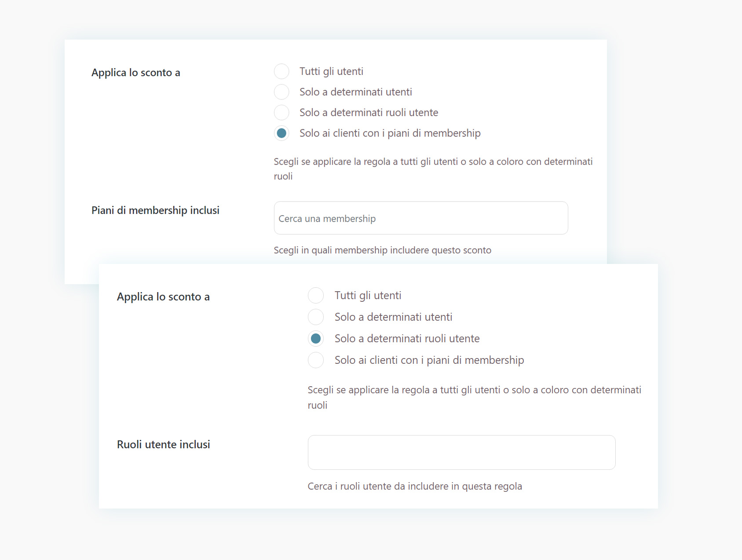Click the "Piani di membership inclusi" field label
Viewport: 742px width, 560px height.
(155, 210)
